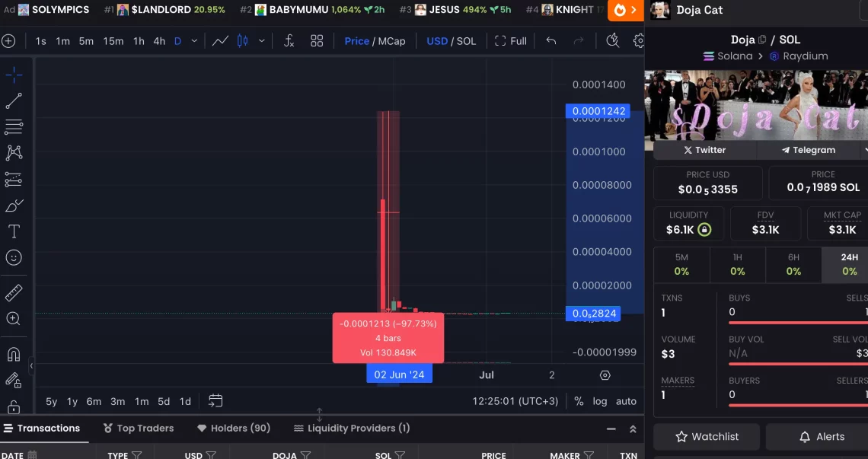Toggle magnet mode in drawing toolbar

point(14,354)
